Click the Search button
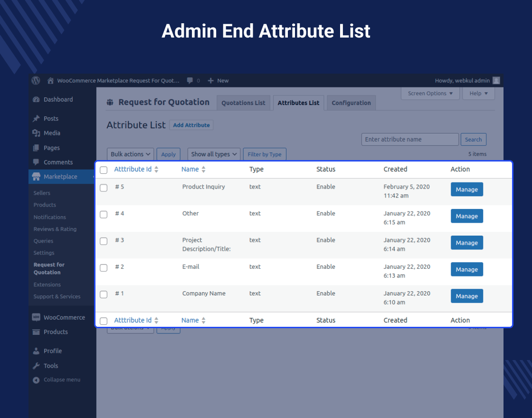This screenshot has height=418, width=532. click(x=473, y=140)
